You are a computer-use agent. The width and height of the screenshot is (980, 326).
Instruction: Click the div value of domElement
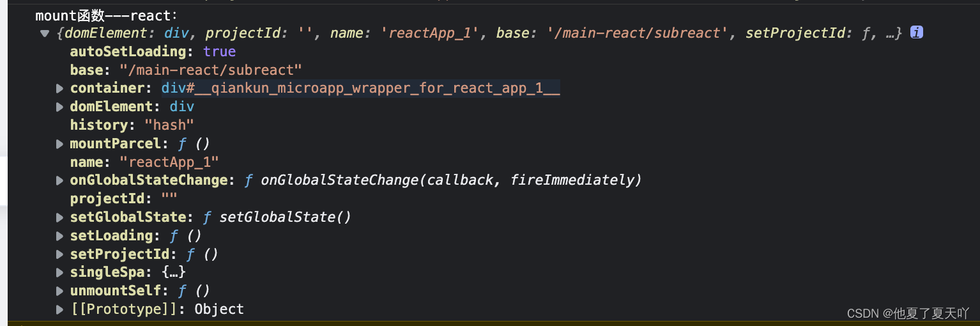pos(181,107)
